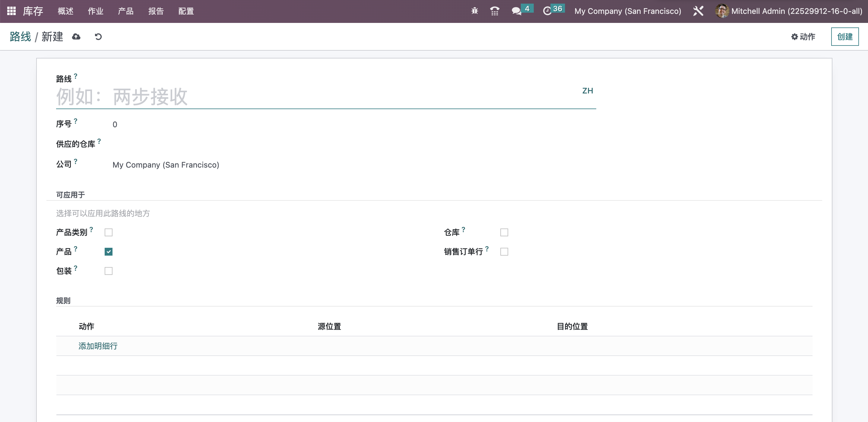Open the activities clock icon
The height and width of the screenshot is (422, 868).
(x=547, y=11)
